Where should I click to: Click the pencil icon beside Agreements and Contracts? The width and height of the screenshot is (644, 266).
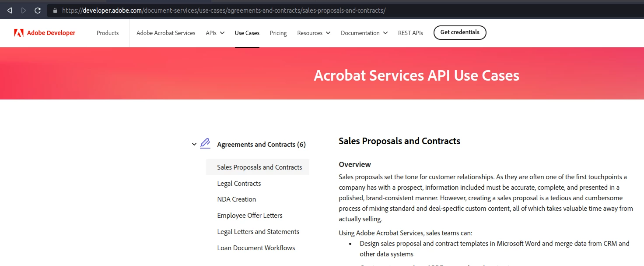pyautogui.click(x=205, y=144)
